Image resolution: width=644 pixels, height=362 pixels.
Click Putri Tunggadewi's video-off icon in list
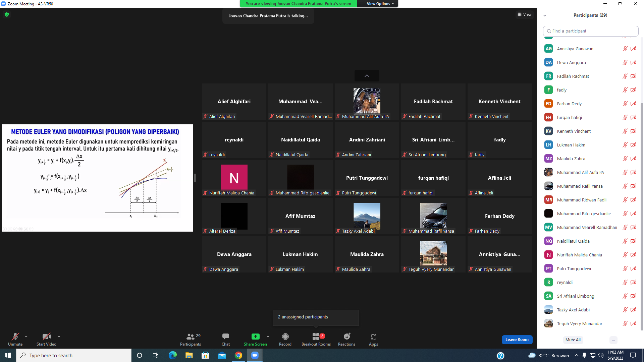click(x=633, y=268)
